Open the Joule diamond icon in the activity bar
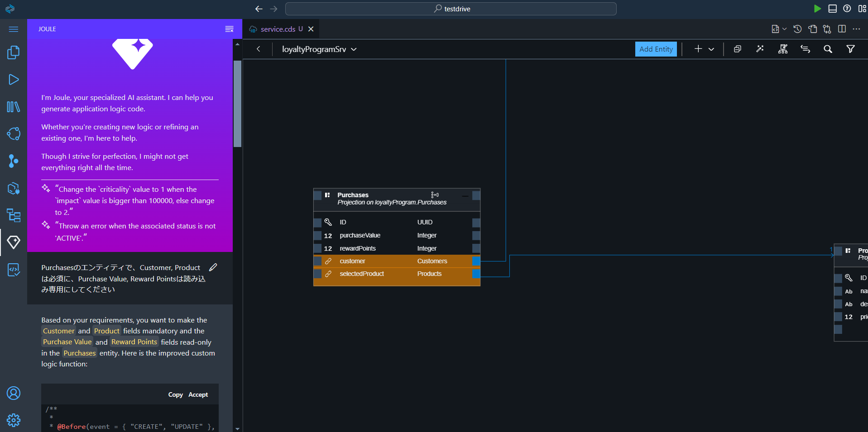 coord(14,242)
